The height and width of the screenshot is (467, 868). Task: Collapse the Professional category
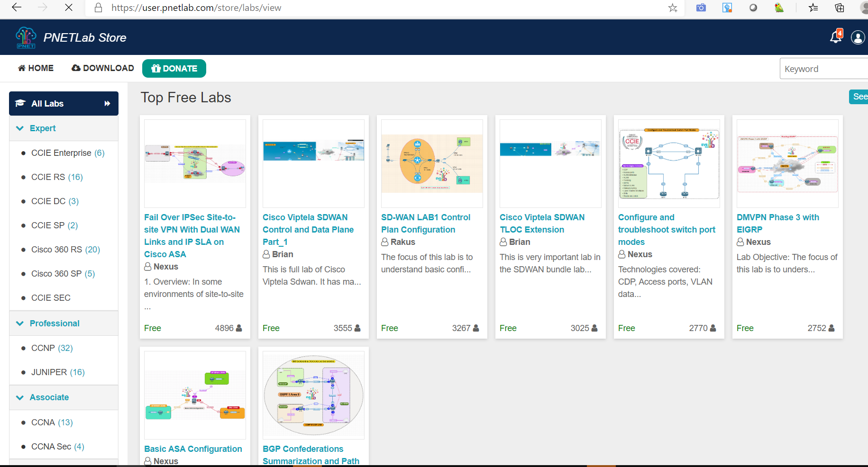(x=64, y=323)
